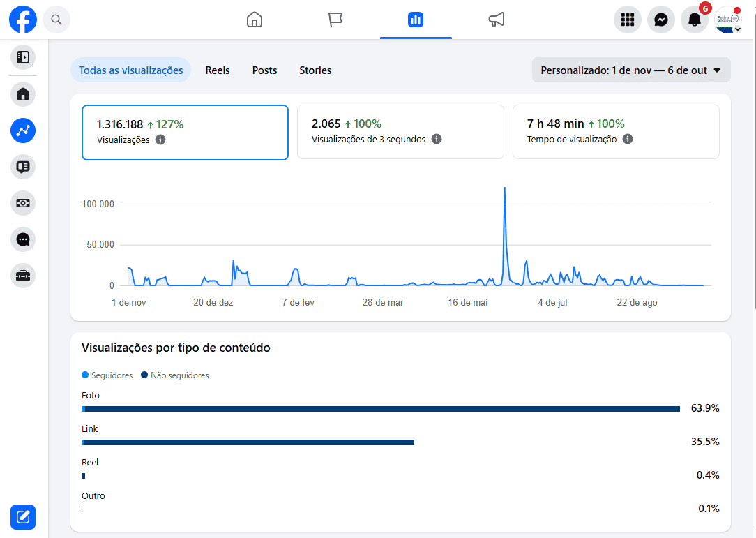
Task: Select the Todas as visualizações tab
Action: point(130,70)
